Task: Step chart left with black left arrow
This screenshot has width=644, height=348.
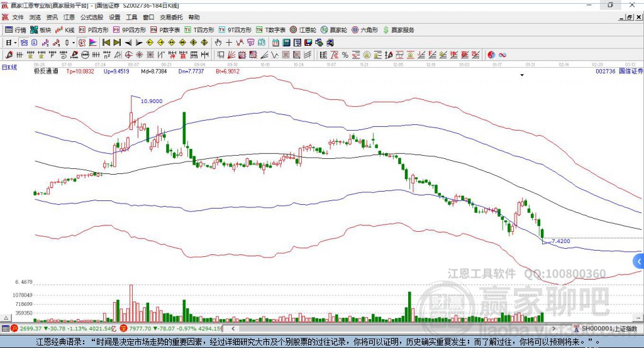Action: click(128, 42)
